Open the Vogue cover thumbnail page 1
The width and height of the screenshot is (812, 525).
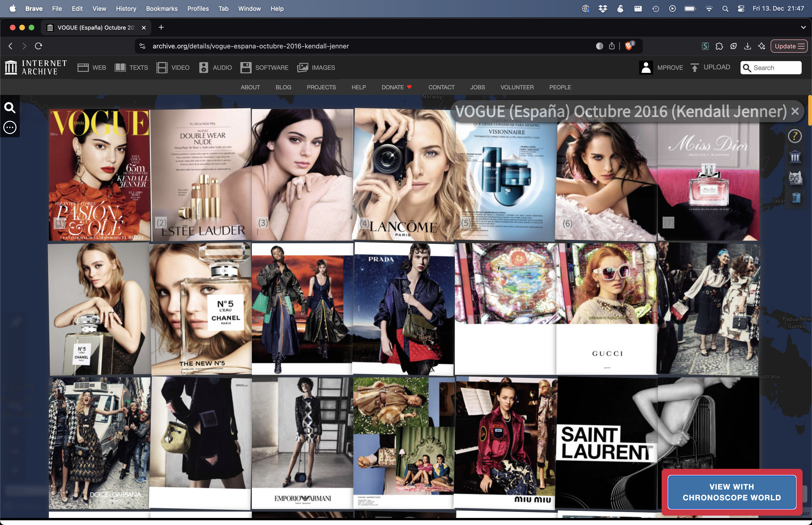(99, 175)
